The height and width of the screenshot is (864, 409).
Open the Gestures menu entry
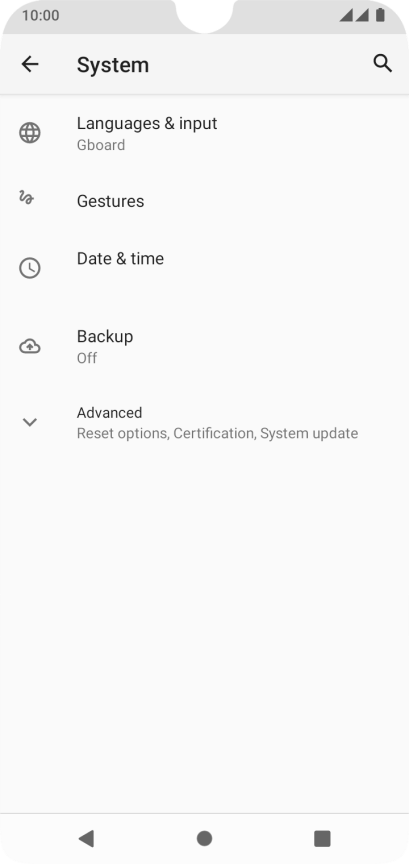[204, 201]
